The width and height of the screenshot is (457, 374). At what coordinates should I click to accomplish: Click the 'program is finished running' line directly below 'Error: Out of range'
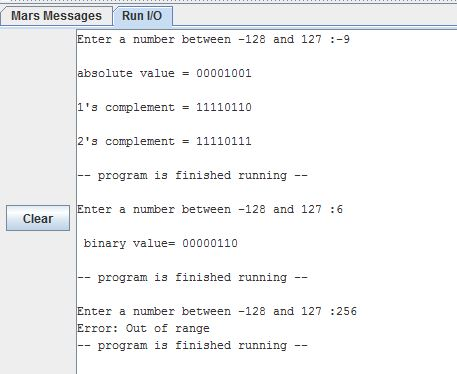(x=192, y=345)
